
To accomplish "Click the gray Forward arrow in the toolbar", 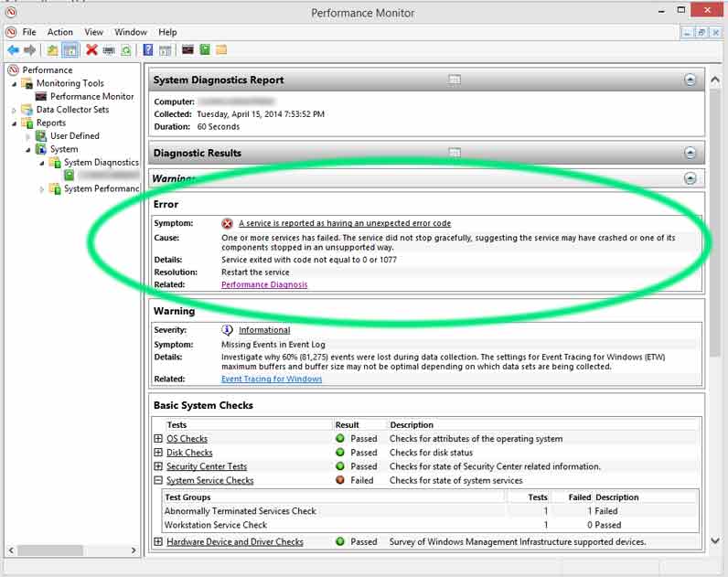I will pos(29,50).
